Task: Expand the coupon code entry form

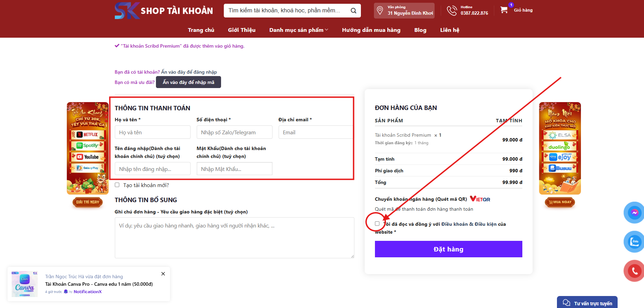Action: click(x=188, y=82)
